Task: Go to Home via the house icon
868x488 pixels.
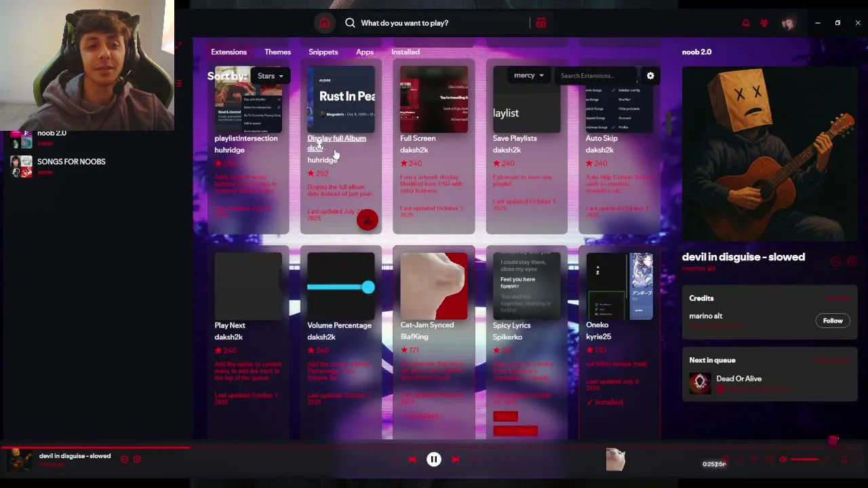Action: point(325,23)
